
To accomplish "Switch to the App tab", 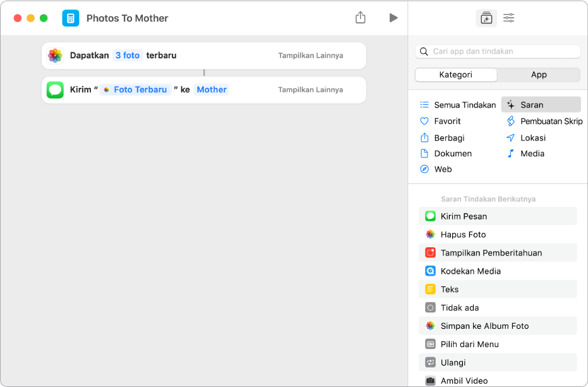I will click(539, 75).
